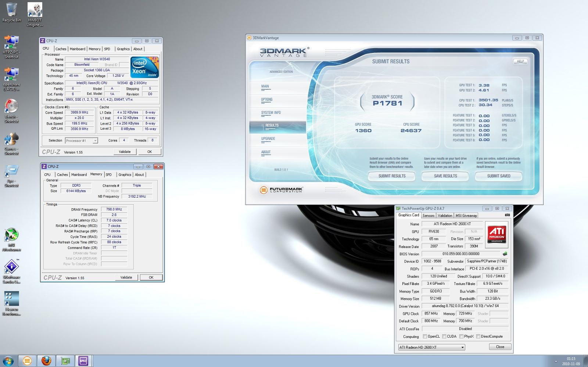
Task: Launch MSI Afterburner from desktop
Action: (11, 240)
